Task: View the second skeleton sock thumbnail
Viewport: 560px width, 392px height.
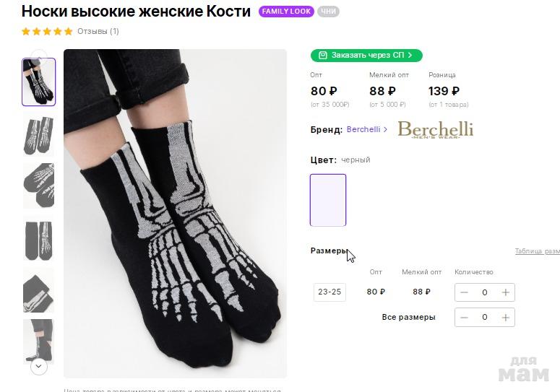Action: (38, 134)
